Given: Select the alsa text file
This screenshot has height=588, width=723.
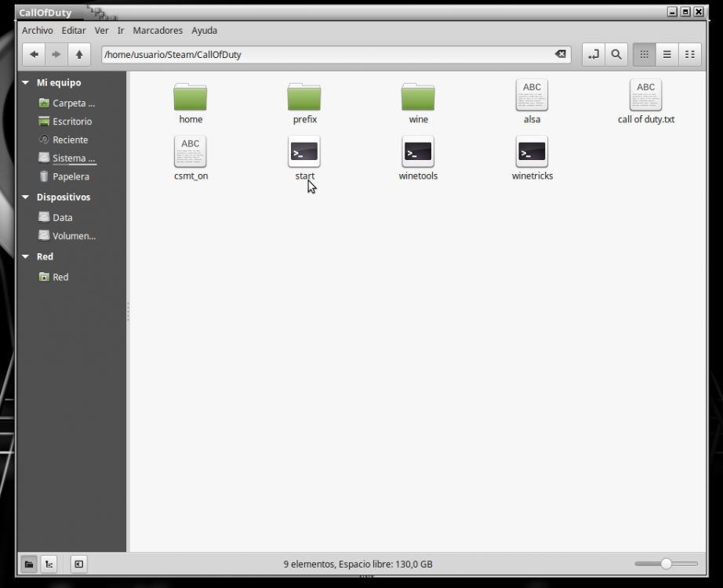Looking at the screenshot, I should tap(532, 101).
